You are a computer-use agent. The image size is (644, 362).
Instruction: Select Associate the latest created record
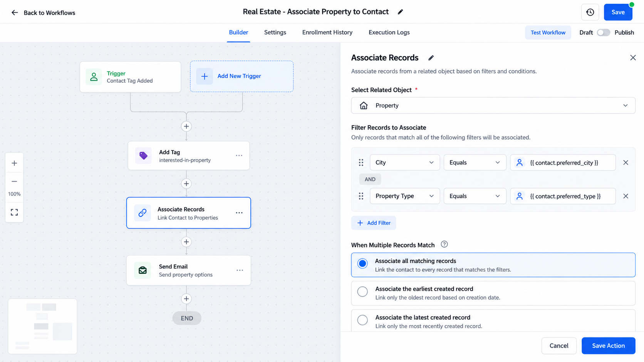493,321
